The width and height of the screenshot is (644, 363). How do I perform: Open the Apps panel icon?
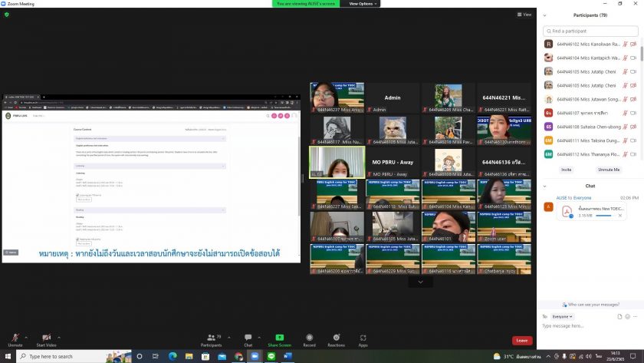(363, 340)
